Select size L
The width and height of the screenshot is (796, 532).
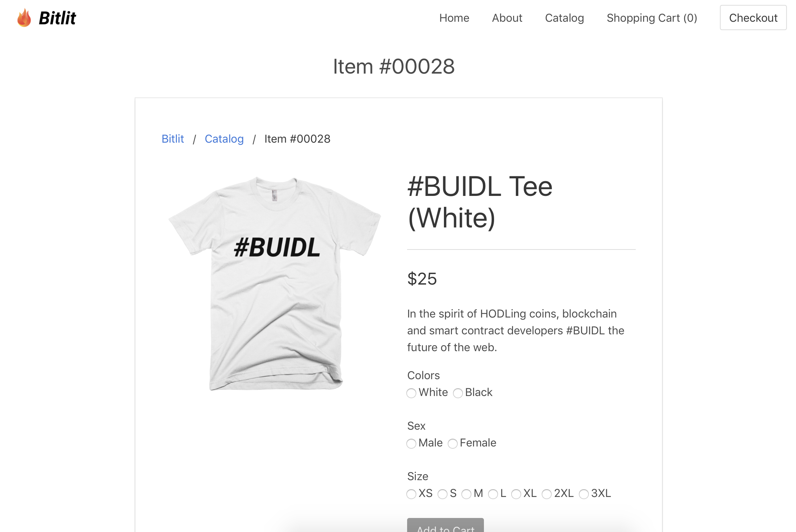click(x=494, y=495)
